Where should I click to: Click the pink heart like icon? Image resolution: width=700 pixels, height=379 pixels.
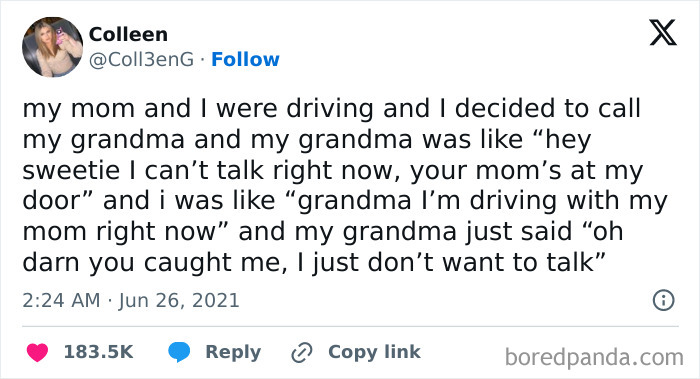38,352
